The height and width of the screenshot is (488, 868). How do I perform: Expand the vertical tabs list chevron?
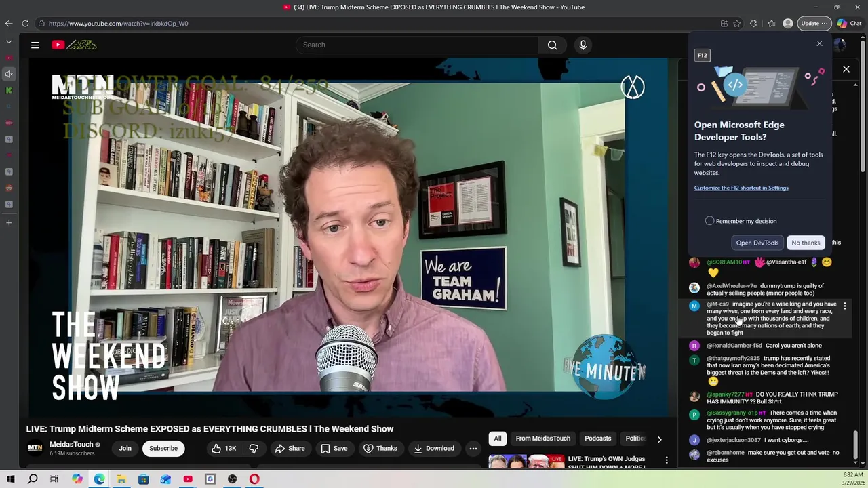(x=9, y=42)
